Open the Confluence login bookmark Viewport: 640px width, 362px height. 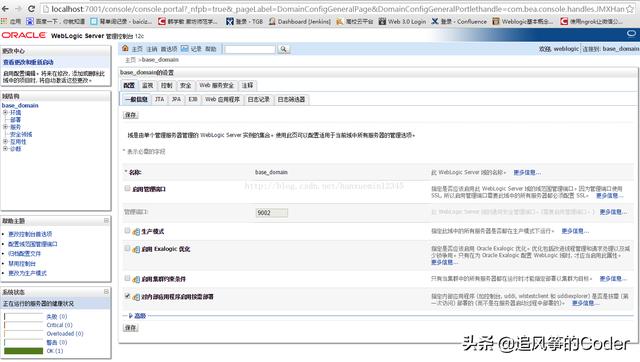pyautogui.click(x=459, y=21)
